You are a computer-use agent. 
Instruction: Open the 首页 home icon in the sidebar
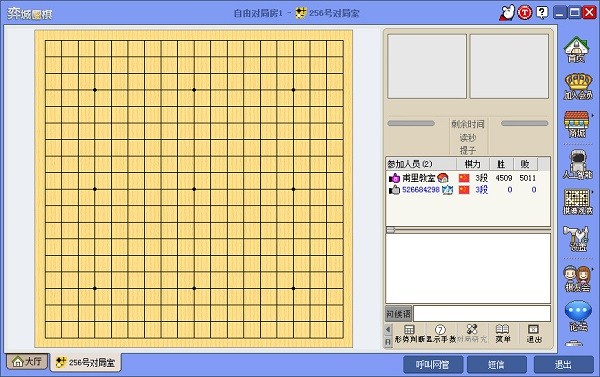point(576,50)
